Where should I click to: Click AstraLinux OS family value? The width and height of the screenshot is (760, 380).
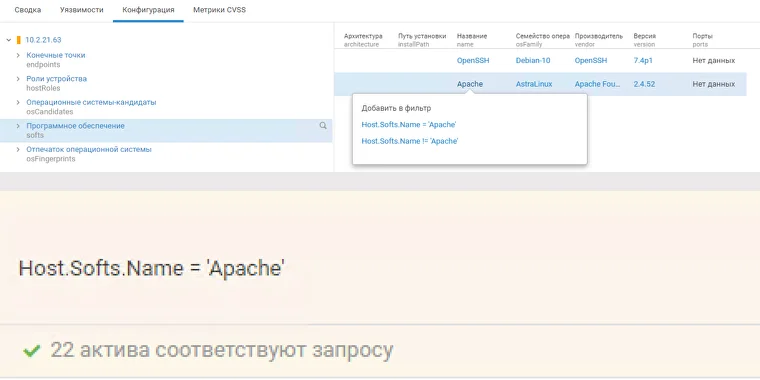(x=534, y=84)
